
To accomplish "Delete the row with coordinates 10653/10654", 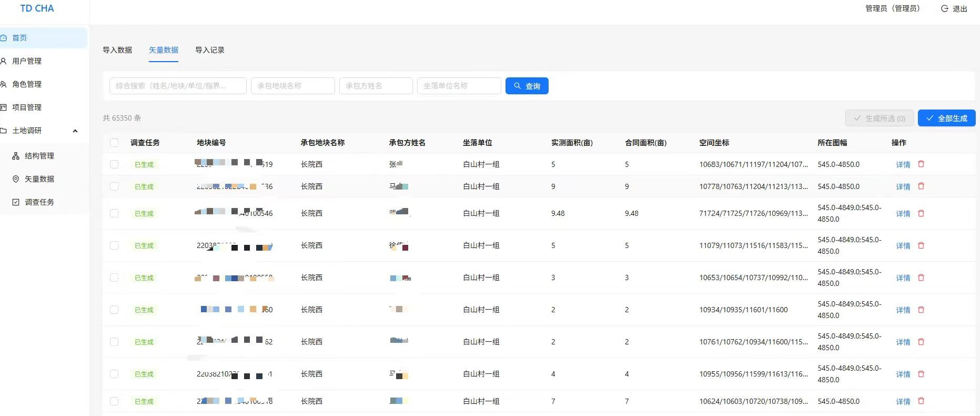I will [921, 278].
